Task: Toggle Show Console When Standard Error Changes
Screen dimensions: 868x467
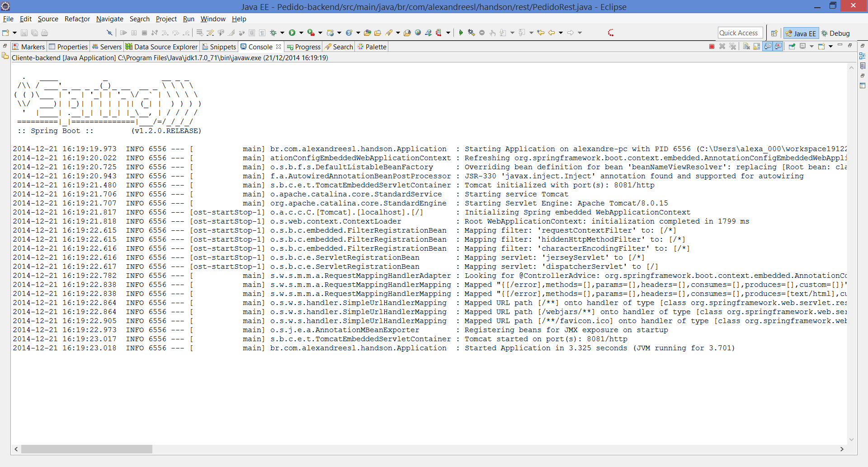Action: click(x=778, y=46)
